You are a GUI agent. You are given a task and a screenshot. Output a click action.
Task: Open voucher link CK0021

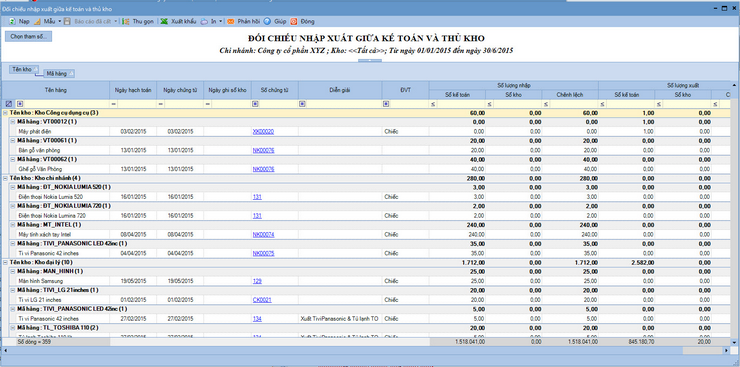pos(262,300)
